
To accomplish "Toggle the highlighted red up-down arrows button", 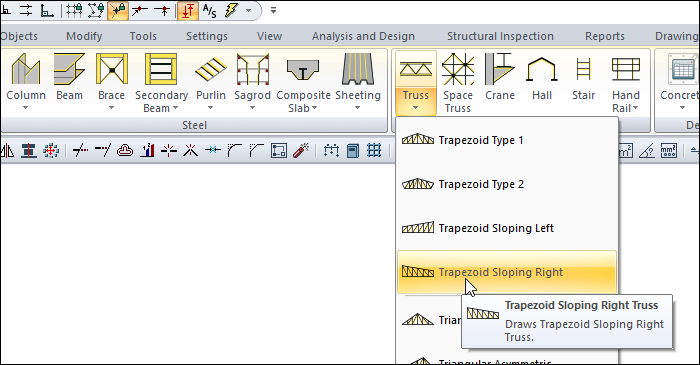I will click(188, 10).
